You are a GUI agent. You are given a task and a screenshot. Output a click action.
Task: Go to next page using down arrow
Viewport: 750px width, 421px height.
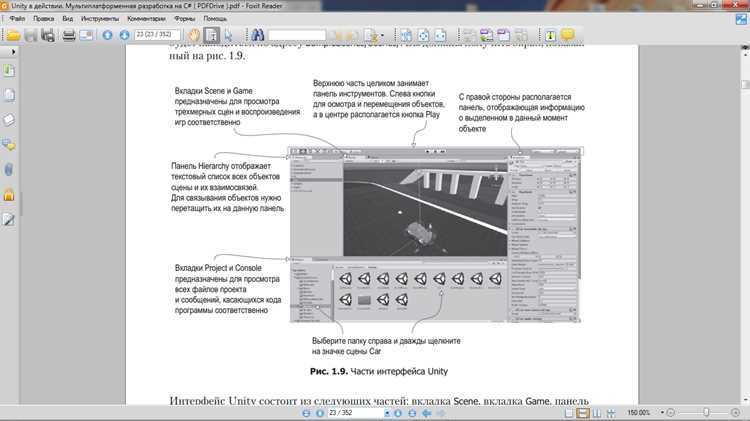(124, 35)
